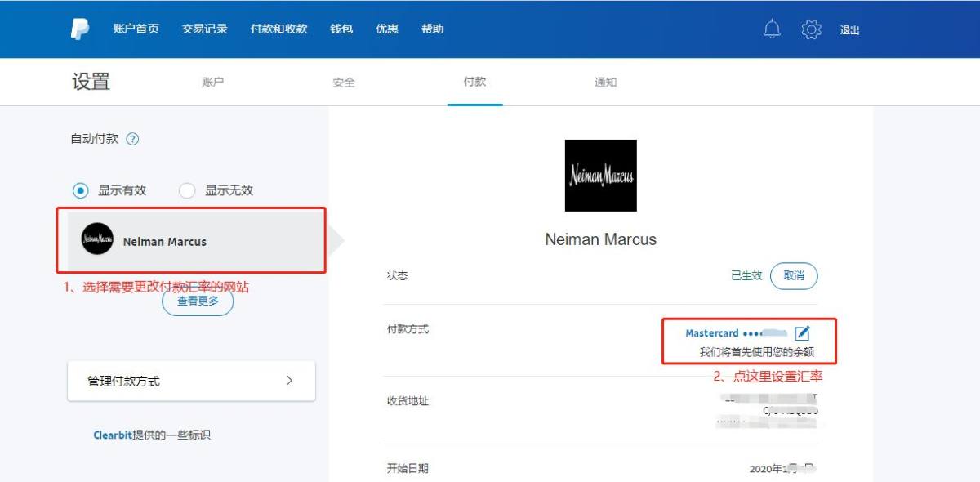Select the 显示有效 radio button
Image resolution: width=980 pixels, height=482 pixels.
click(80, 190)
